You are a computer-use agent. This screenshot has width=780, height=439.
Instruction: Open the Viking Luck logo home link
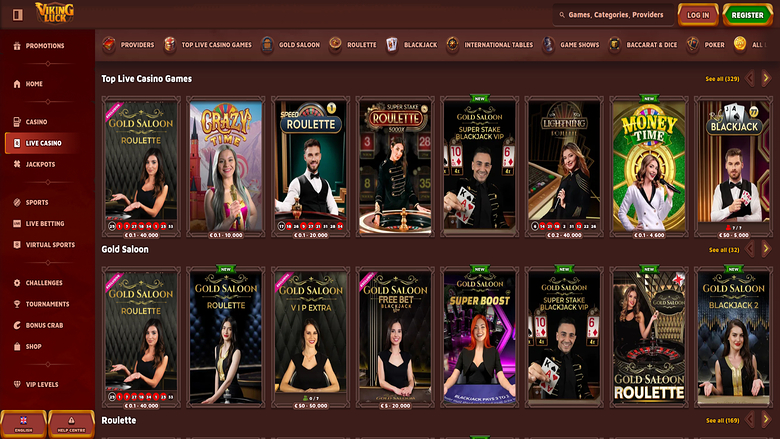[55, 13]
